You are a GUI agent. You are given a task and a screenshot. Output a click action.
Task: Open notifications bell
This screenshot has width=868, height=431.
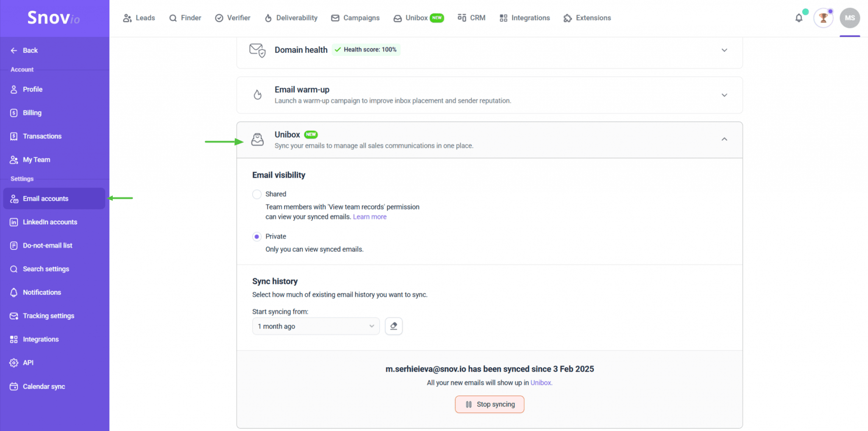click(x=799, y=18)
